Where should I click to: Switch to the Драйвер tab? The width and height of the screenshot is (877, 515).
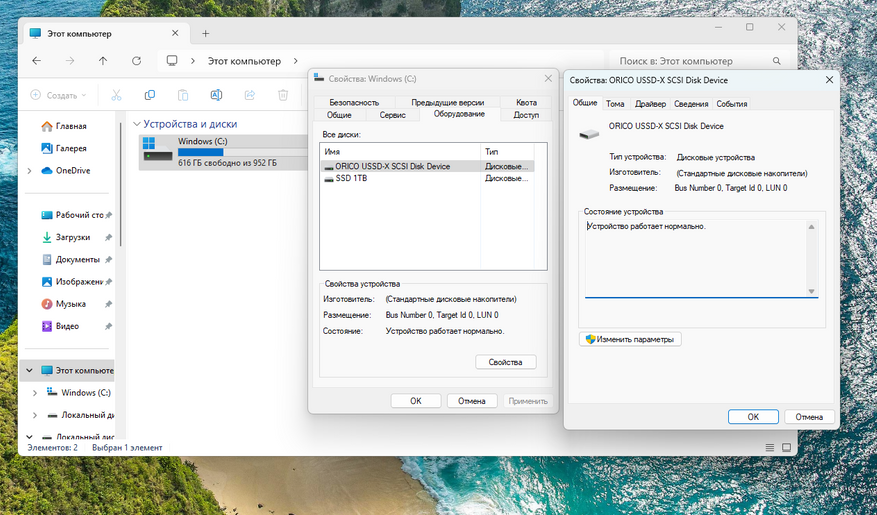pyautogui.click(x=650, y=104)
